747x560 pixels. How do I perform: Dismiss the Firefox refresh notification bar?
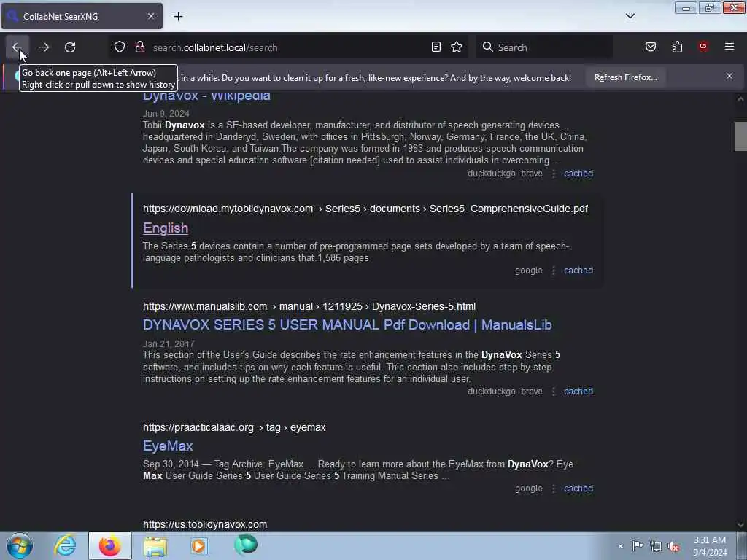tap(729, 76)
